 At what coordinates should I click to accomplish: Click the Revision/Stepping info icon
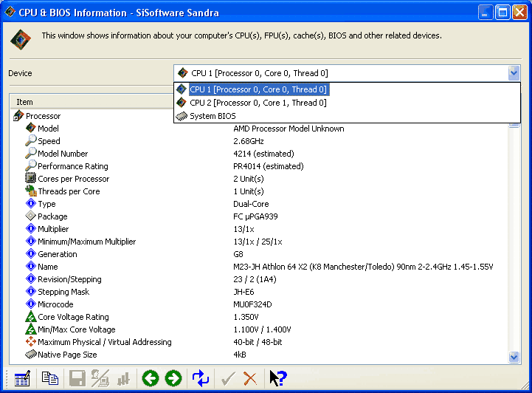click(x=30, y=279)
